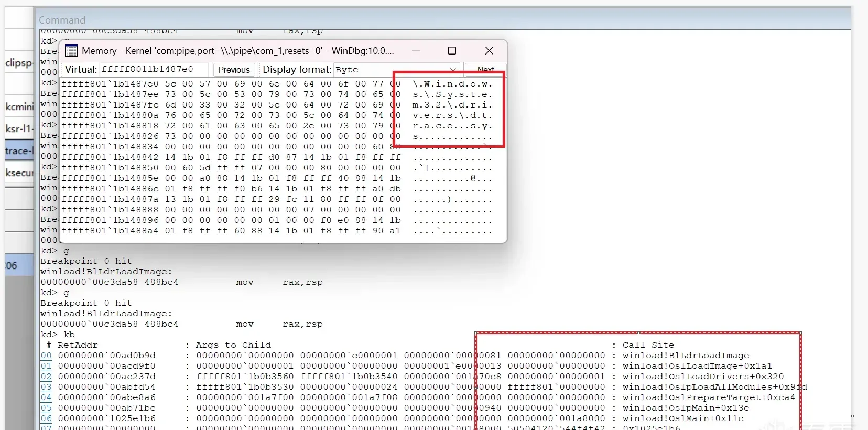
Task: Click memory row address fffff801`1b148818
Action: 110,126
